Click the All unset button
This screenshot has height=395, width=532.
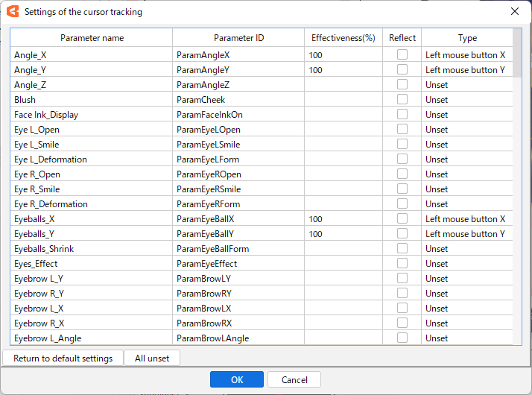[x=152, y=358]
